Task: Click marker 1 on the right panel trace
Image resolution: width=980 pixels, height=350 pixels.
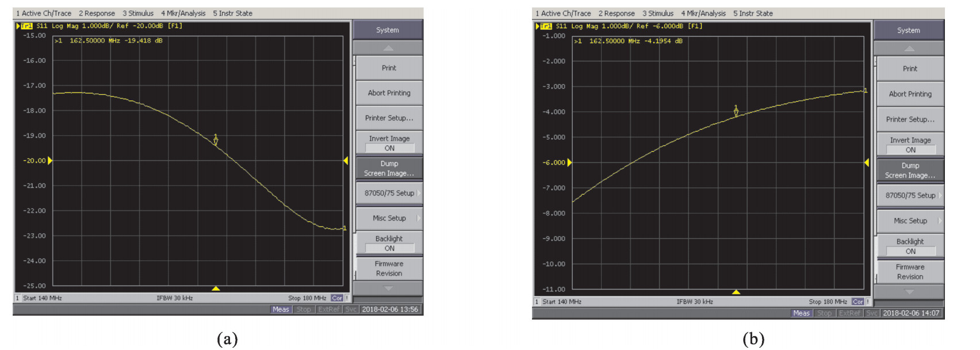Action: 736,111
